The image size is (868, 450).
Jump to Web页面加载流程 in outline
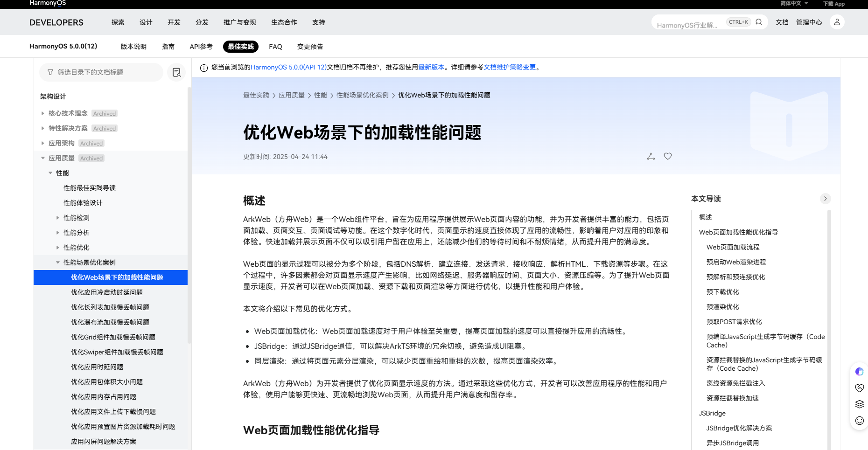[733, 247]
